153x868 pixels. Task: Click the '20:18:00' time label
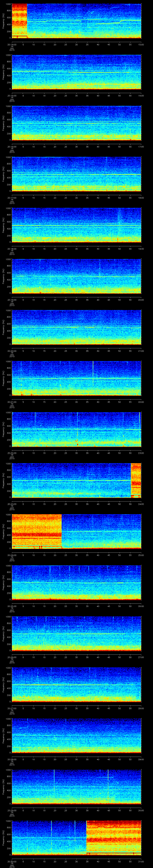12,249
